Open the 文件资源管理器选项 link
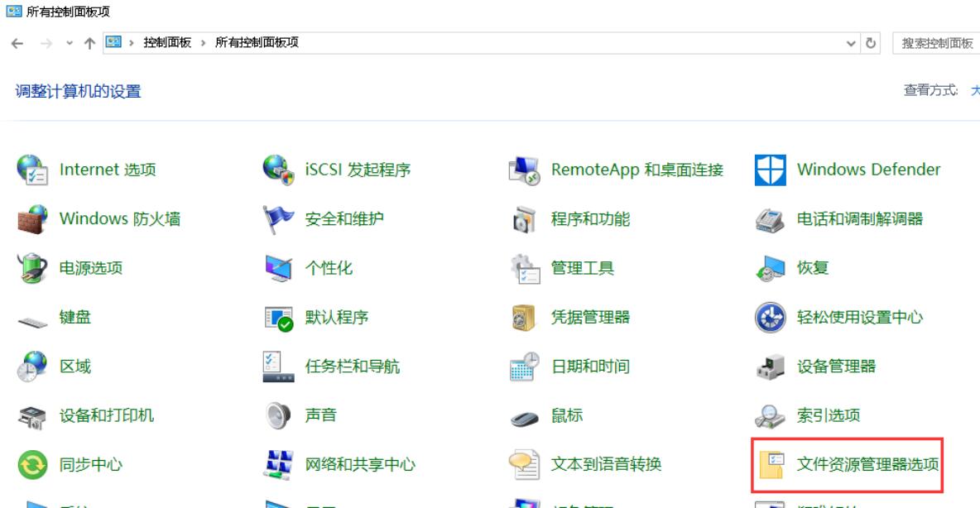980x508 pixels. click(x=867, y=464)
